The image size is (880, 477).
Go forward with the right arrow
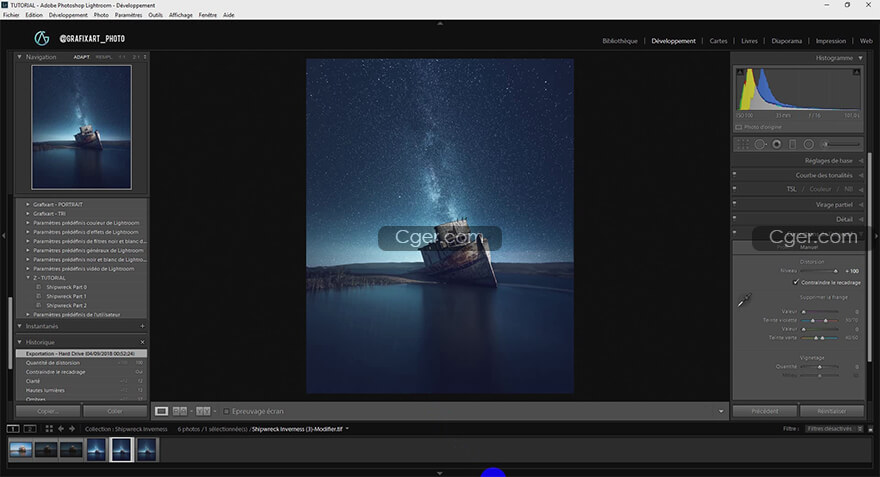coord(72,429)
